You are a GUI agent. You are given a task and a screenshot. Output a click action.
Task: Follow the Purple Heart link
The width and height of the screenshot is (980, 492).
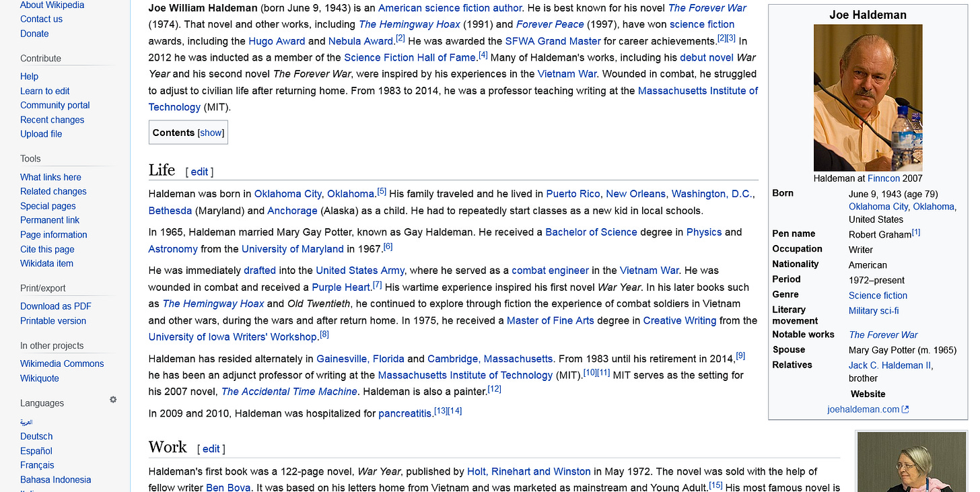341,287
